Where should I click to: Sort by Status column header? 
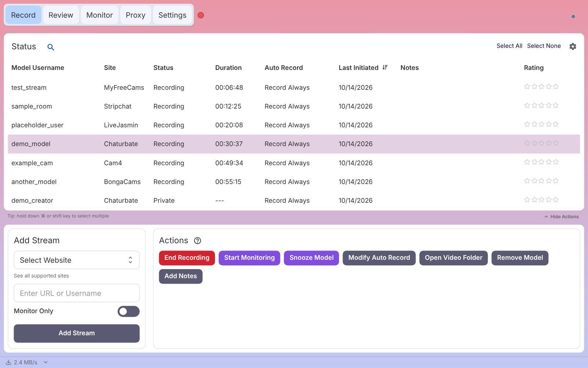pos(163,68)
